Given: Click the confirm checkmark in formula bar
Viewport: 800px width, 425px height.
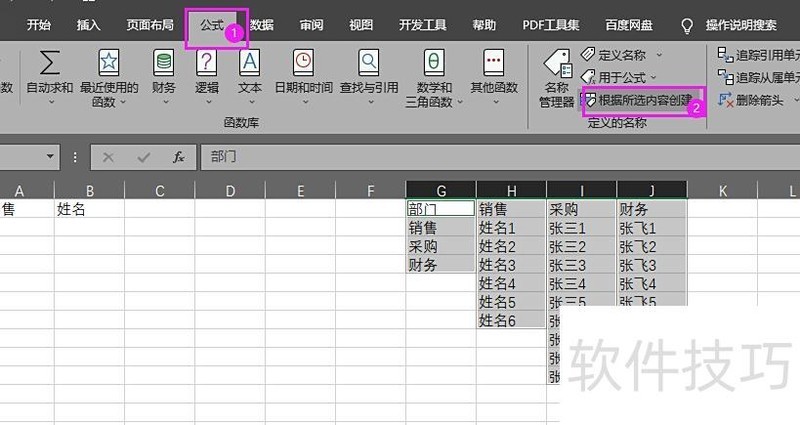Looking at the screenshot, I should click(144, 157).
